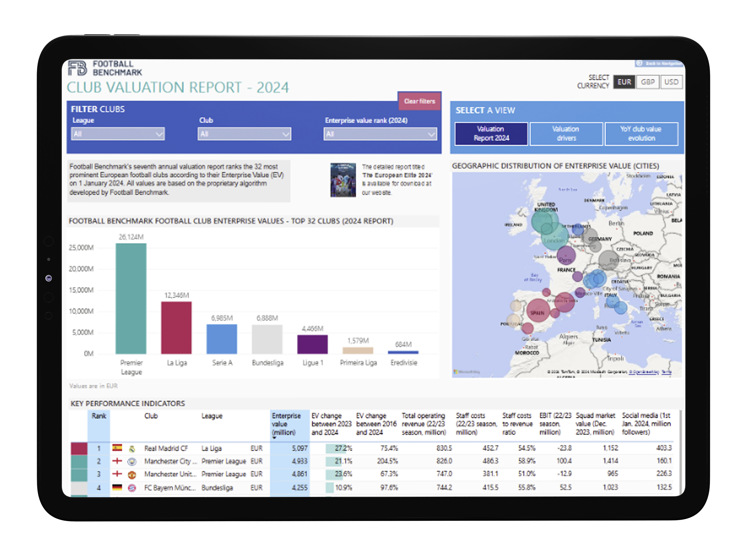
Task: Sort by Squad market value column
Action: click(x=595, y=424)
